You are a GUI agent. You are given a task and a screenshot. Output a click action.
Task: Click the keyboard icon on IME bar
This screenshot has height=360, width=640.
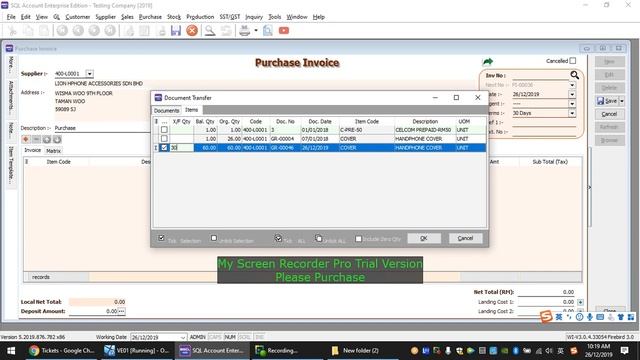pos(600,317)
